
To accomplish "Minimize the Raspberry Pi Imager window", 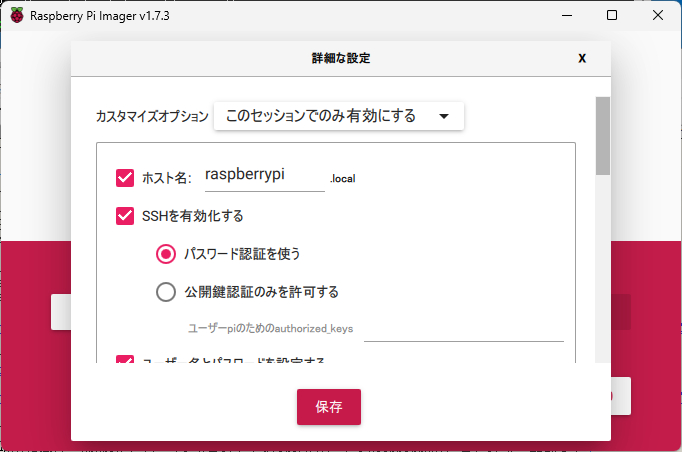I will pos(567,16).
